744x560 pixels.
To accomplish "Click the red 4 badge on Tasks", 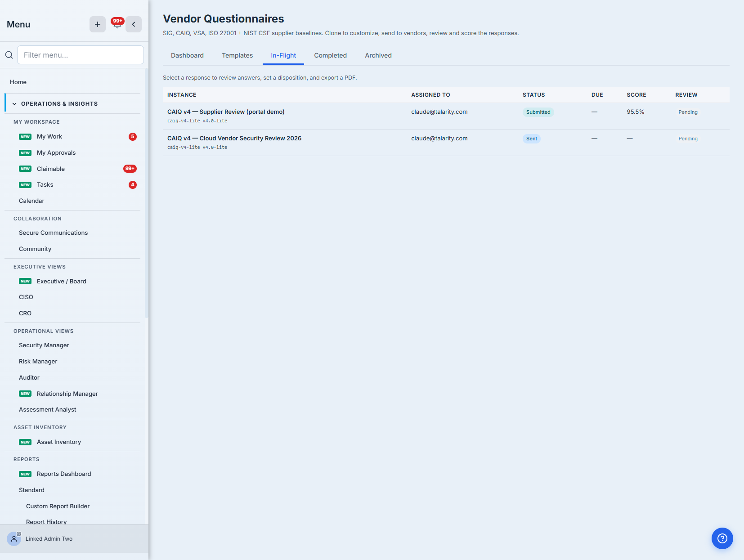I will click(133, 185).
